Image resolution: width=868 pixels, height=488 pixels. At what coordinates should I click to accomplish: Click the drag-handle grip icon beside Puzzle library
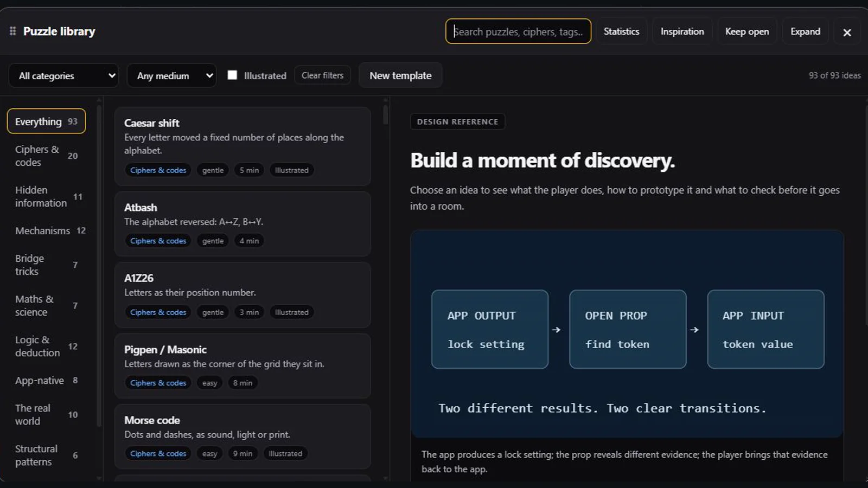click(x=12, y=31)
